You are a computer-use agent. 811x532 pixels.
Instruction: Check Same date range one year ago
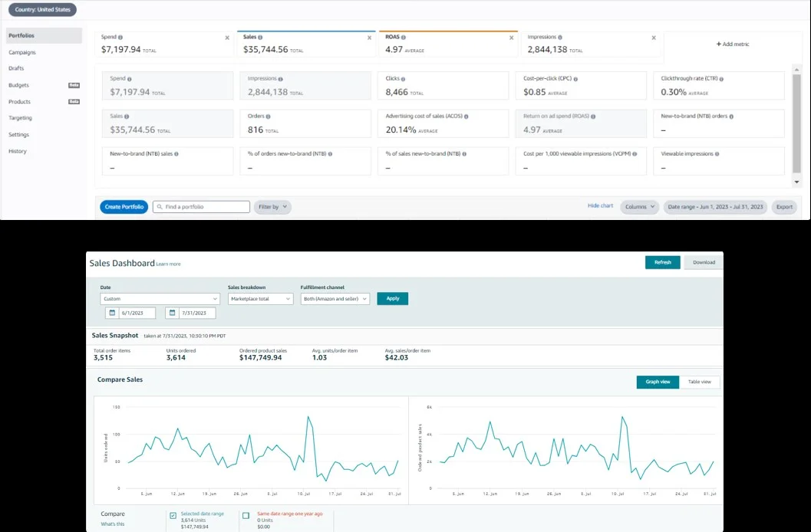click(246, 515)
